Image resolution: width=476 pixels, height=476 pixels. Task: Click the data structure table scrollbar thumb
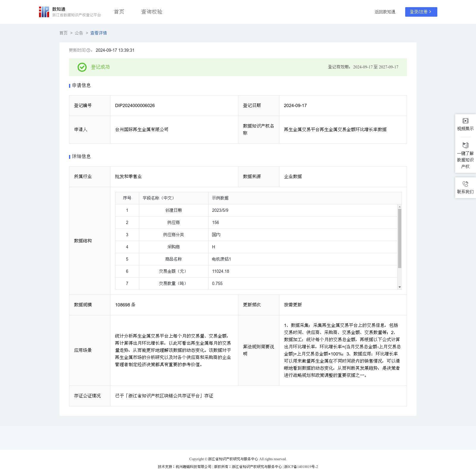tap(400, 238)
